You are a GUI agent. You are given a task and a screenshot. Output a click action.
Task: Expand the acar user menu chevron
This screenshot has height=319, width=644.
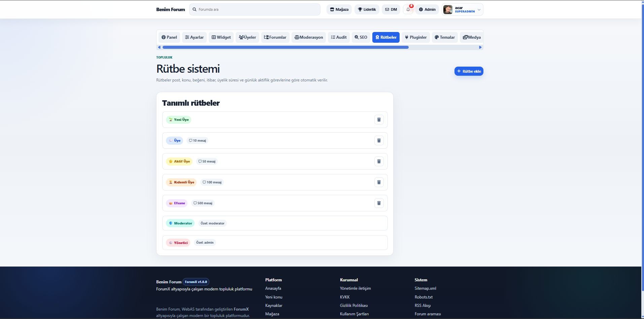[x=479, y=10]
